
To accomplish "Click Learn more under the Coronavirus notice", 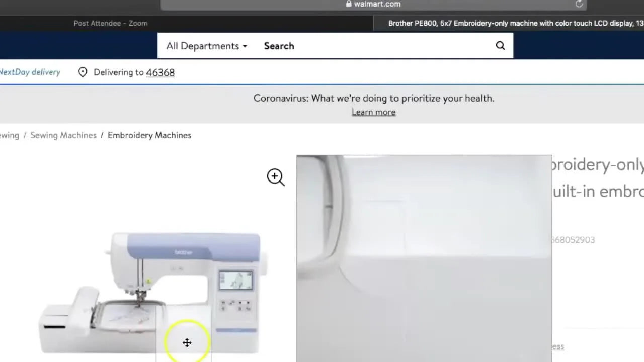I will [x=373, y=112].
